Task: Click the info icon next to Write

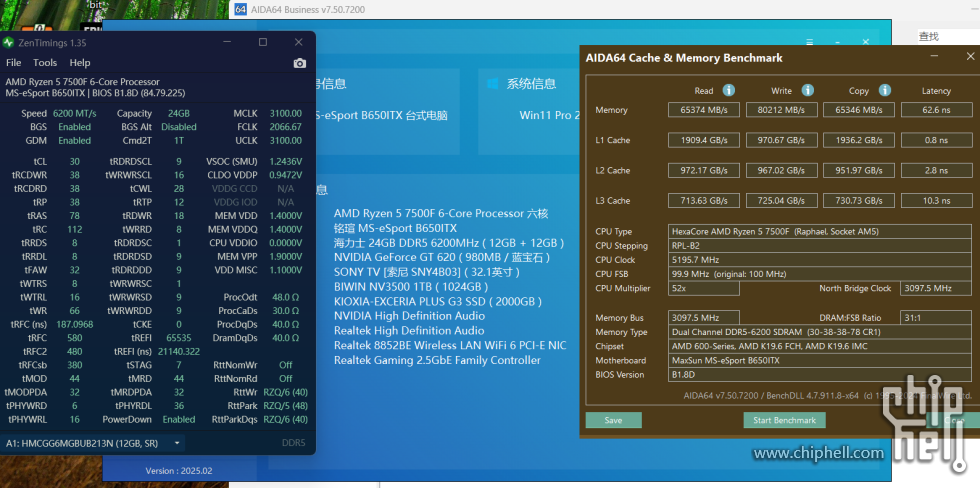Action: (808, 90)
